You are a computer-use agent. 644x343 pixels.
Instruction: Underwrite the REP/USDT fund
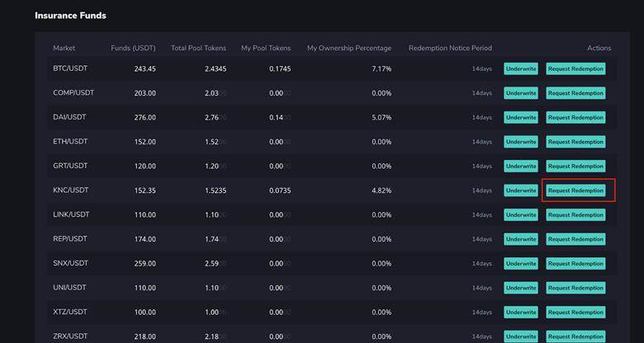tap(521, 239)
